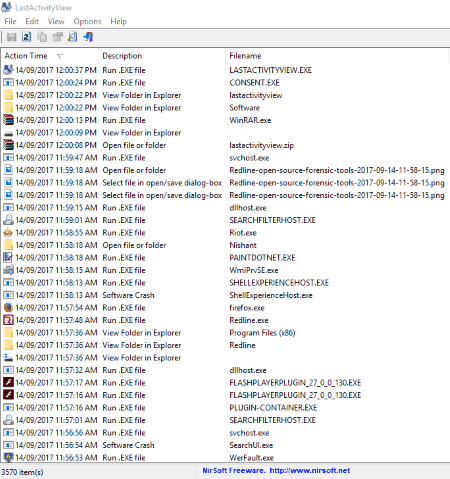The width and height of the screenshot is (450, 479).
Task: Click the icon of the LASTACTIVITYVIEW.EXE row
Action: [8, 70]
